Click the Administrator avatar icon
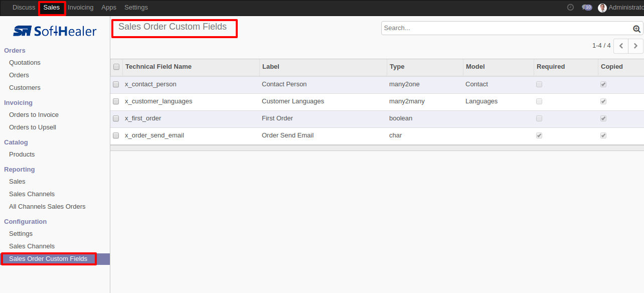644x293 pixels. (602, 8)
